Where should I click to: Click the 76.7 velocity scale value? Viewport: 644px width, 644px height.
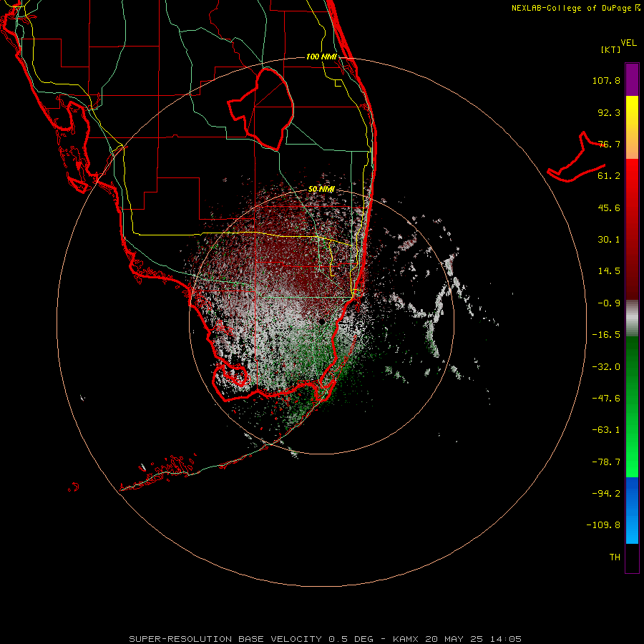[x=609, y=144]
